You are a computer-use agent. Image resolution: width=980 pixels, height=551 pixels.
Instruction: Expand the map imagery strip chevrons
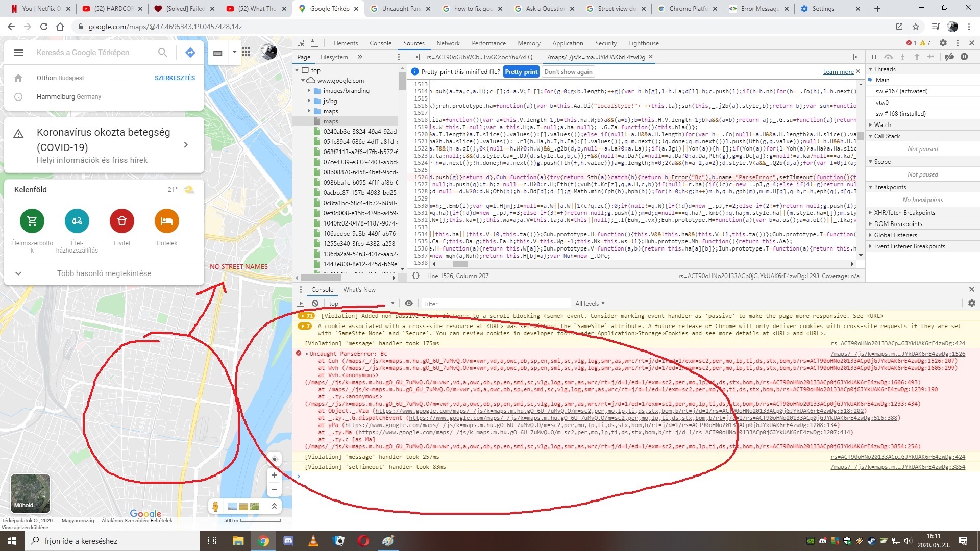coord(274,506)
